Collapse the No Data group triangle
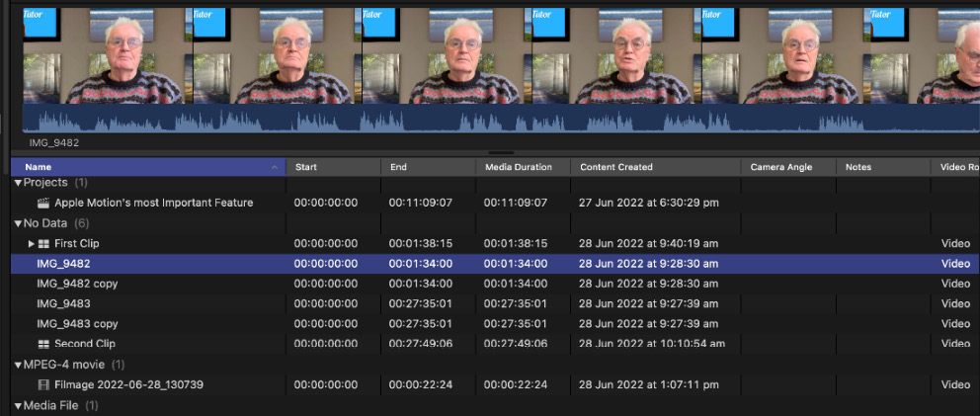 [18, 223]
